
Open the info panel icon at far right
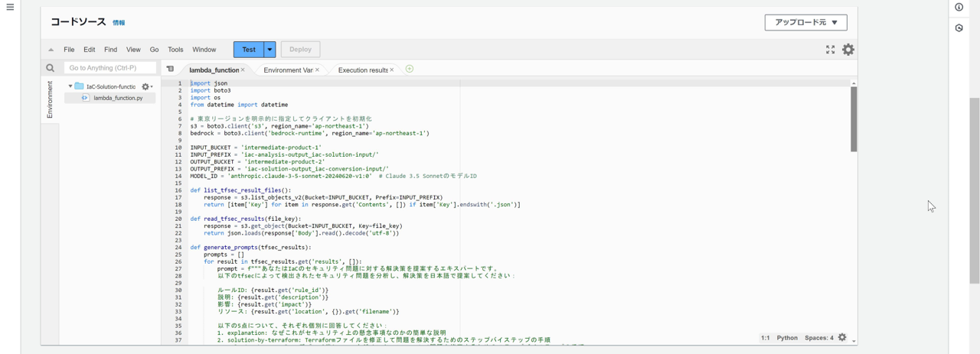tap(959, 8)
